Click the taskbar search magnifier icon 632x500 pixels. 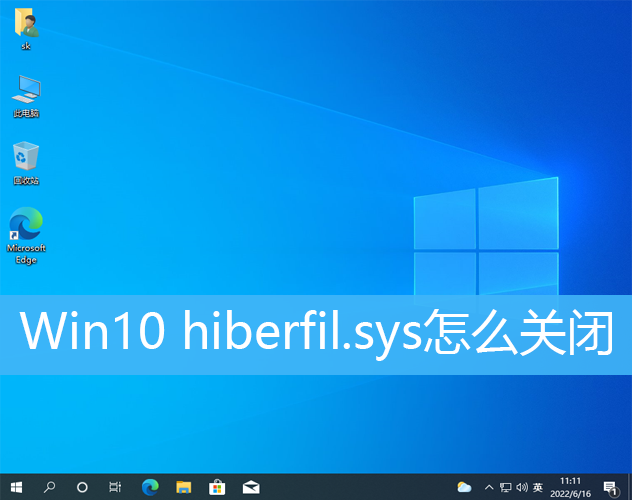pos(49,487)
